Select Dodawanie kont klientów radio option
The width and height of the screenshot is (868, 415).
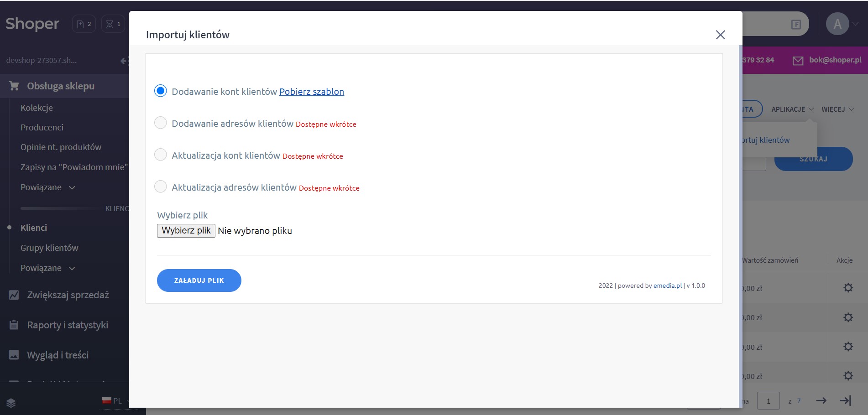161,91
